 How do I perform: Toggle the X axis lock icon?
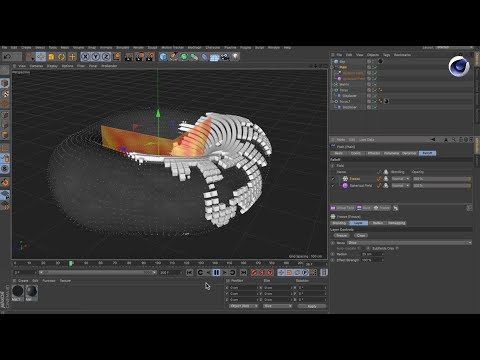point(85,57)
